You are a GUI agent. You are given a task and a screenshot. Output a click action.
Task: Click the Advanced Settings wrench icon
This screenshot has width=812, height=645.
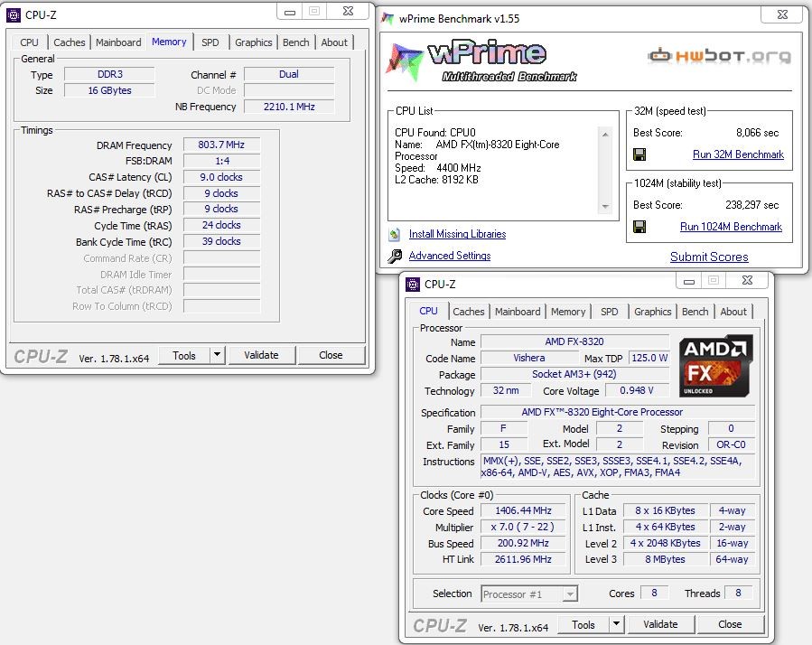[x=395, y=257]
